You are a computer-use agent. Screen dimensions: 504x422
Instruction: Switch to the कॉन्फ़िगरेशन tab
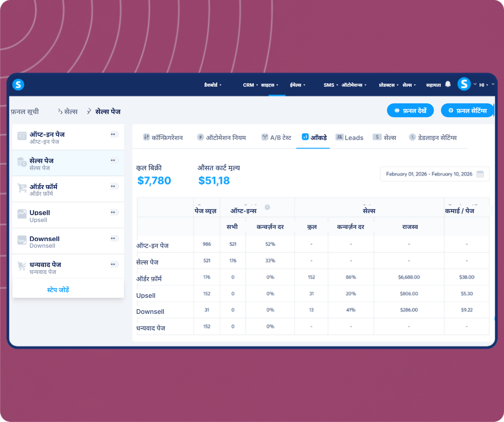coord(163,138)
